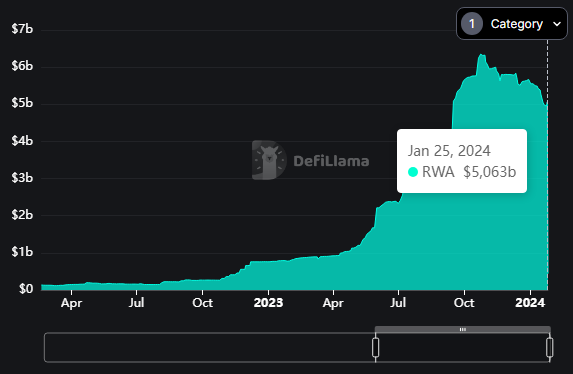573x374 pixels.
Task: Grab the left handle of the range slider
Action: [375, 347]
